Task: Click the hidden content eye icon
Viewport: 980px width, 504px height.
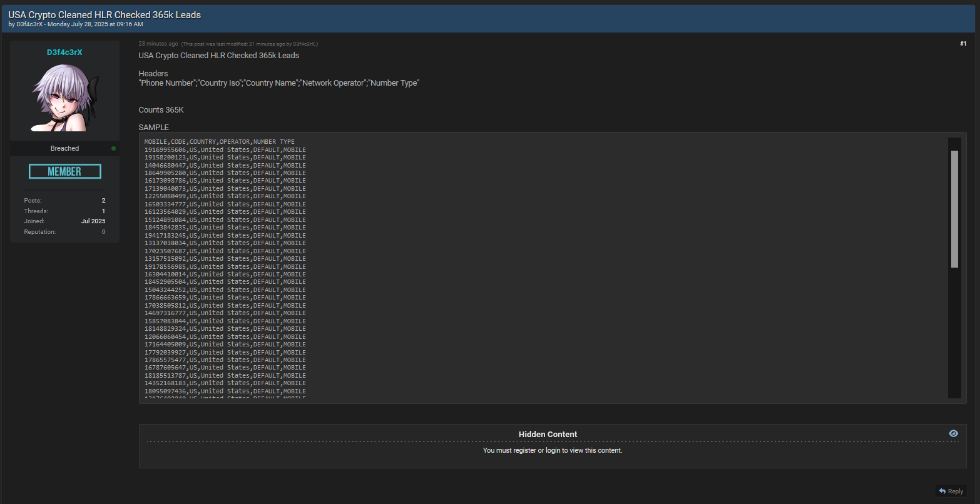Action: (x=953, y=433)
